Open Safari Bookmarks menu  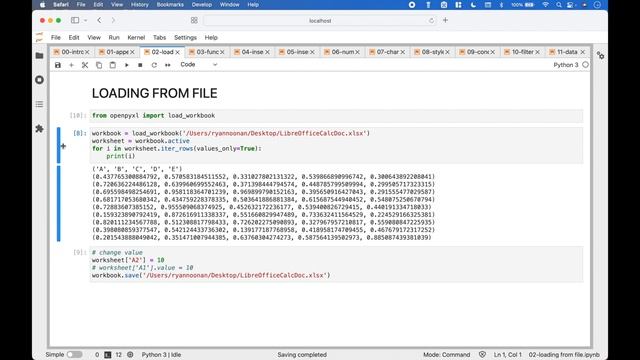(170, 5)
